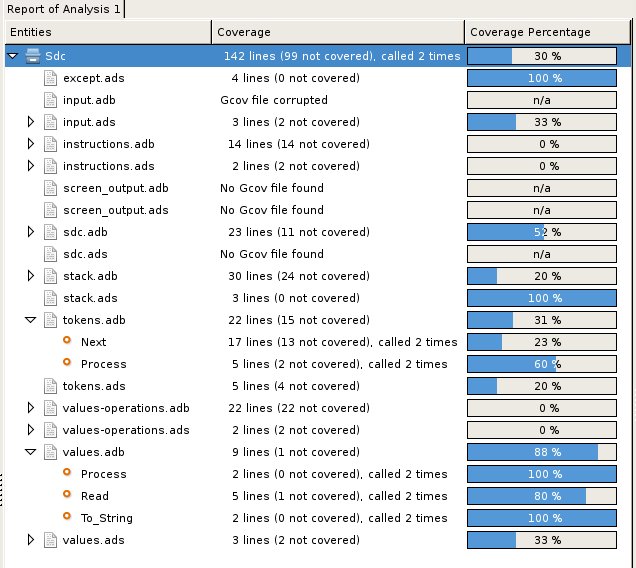
Task: Sort by the Entities column header
Action: click(x=107, y=32)
